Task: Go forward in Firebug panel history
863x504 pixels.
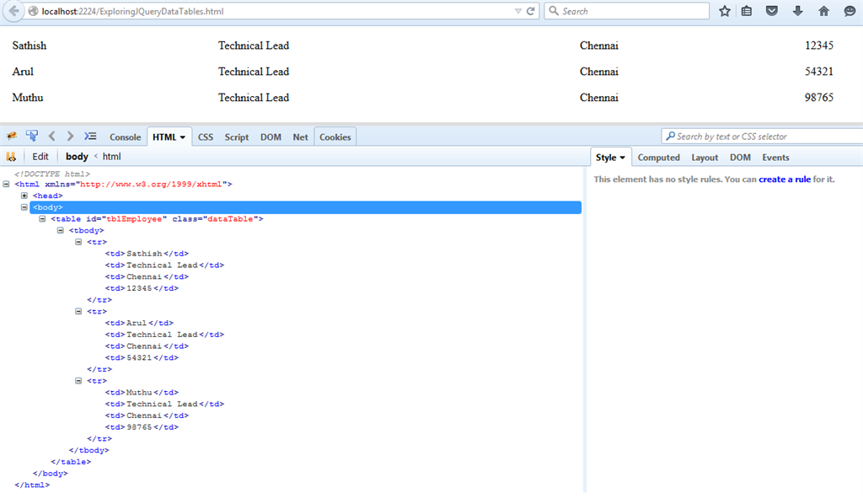Action: point(70,137)
